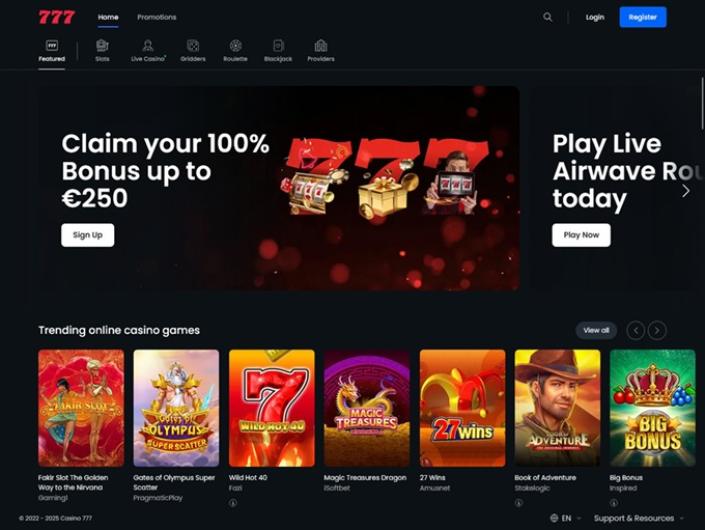This screenshot has height=530, width=705.
Task: Show next trending games with right arrow
Action: (x=657, y=330)
